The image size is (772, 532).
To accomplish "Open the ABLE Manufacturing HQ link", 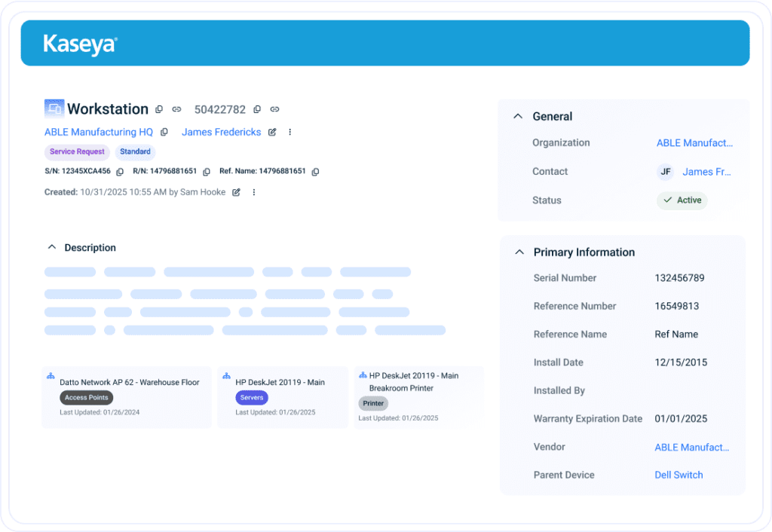I will (x=98, y=133).
